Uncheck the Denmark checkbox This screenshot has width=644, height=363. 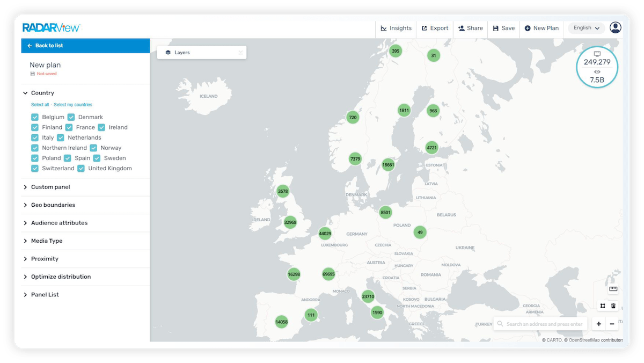[x=71, y=117]
